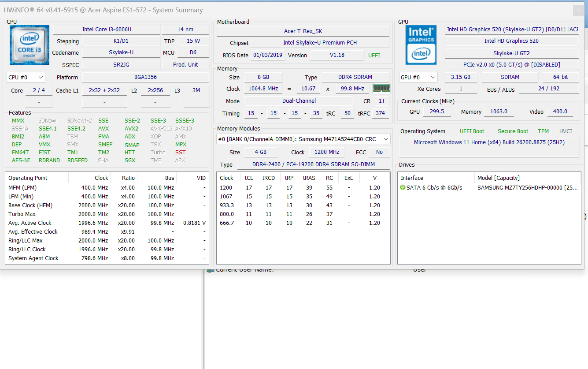
Task: Close the System Summary window
Action: coord(578,11)
